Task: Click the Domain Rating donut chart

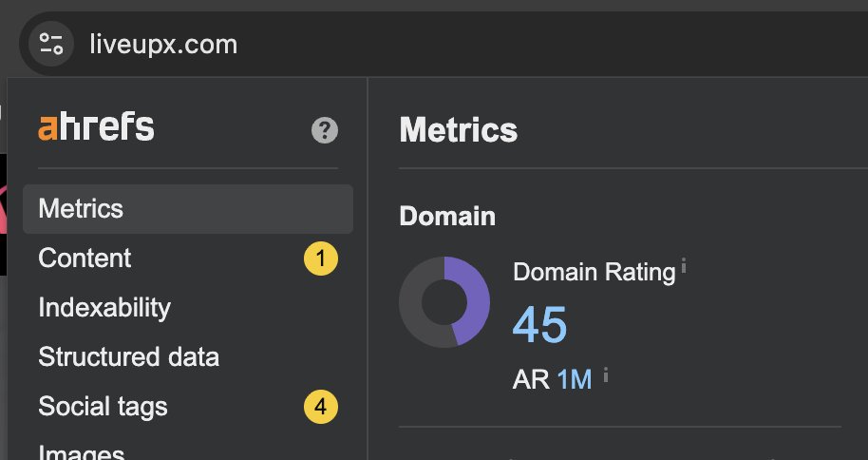Action: pyautogui.click(x=444, y=302)
